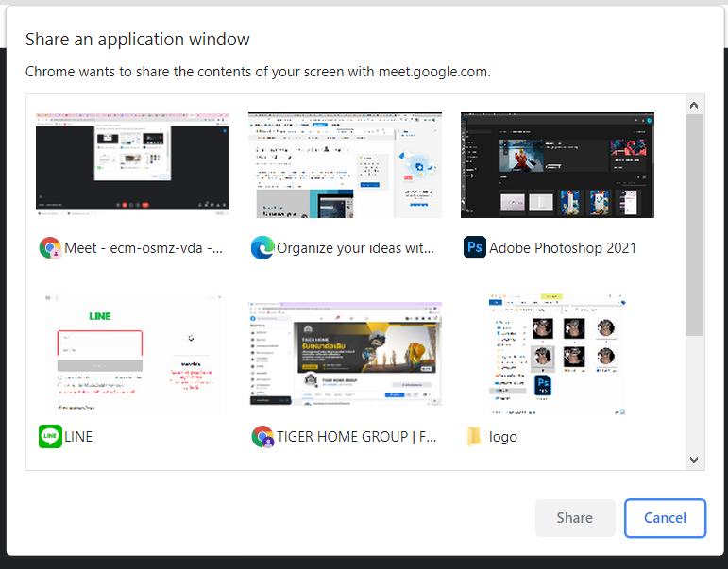The height and width of the screenshot is (569, 728).
Task: Click the 'LINE' window label
Action: tap(78, 437)
